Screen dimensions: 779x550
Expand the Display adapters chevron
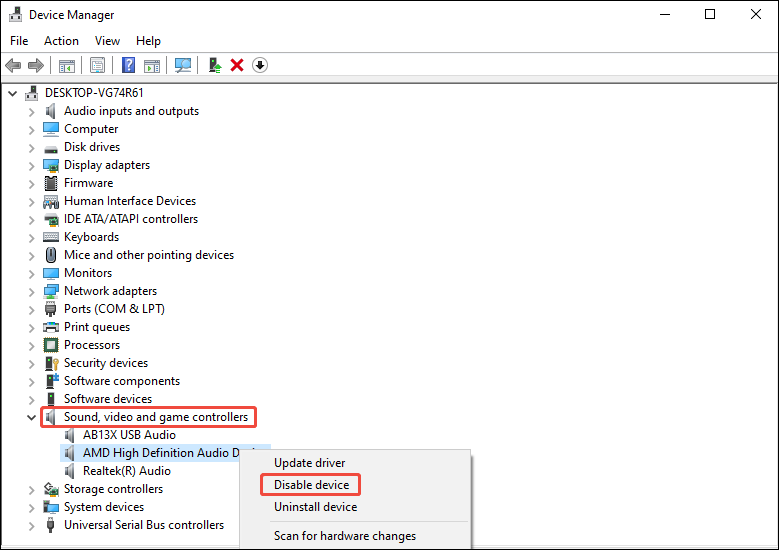[31, 165]
